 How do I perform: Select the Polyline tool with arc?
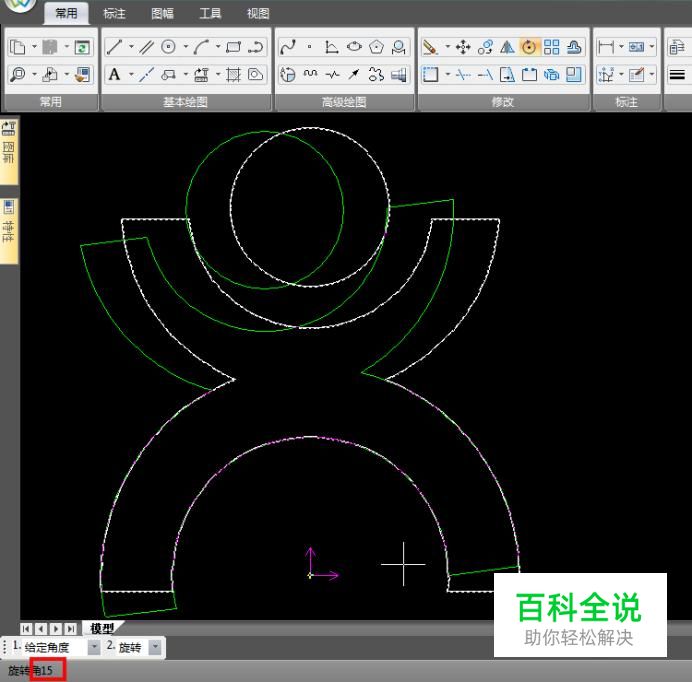click(256, 47)
